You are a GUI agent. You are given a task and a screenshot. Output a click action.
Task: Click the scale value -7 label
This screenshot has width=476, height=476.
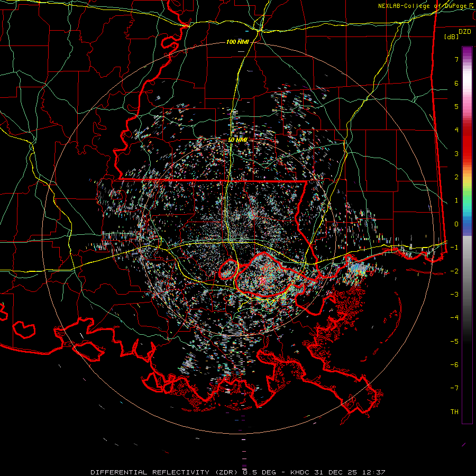click(454, 388)
